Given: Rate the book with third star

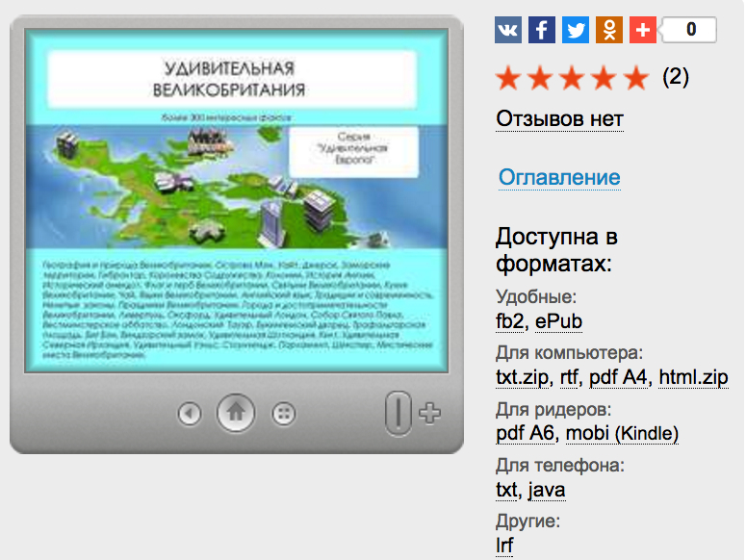Looking at the screenshot, I should [572, 78].
